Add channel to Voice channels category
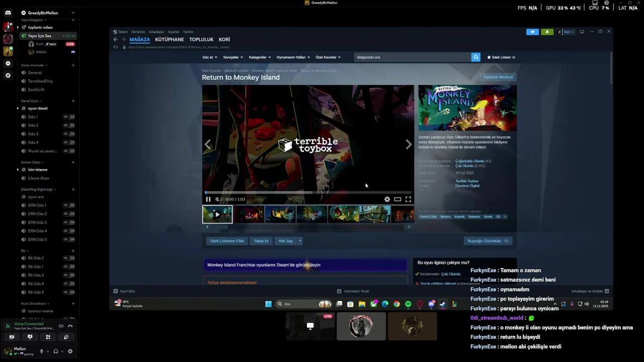 click(73, 65)
